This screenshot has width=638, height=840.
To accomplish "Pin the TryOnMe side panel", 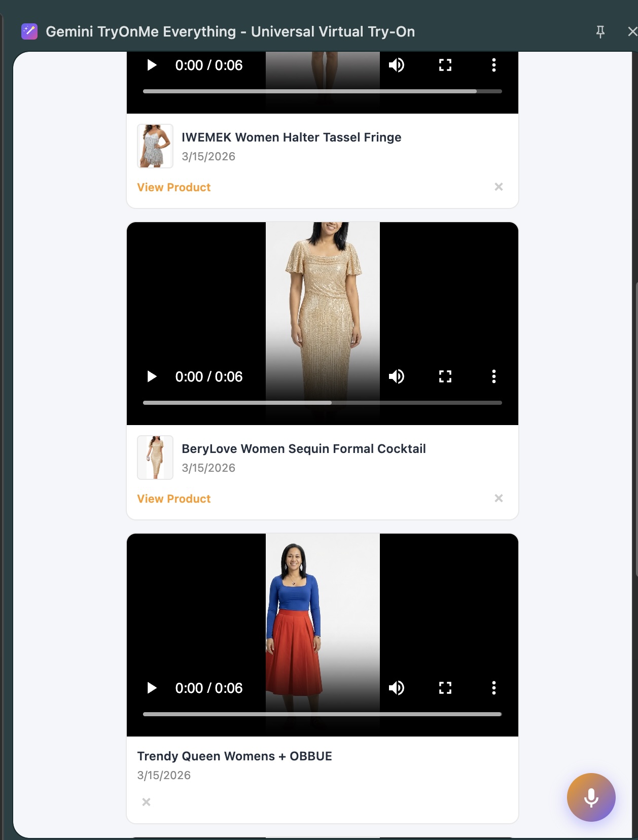I will click(x=600, y=32).
